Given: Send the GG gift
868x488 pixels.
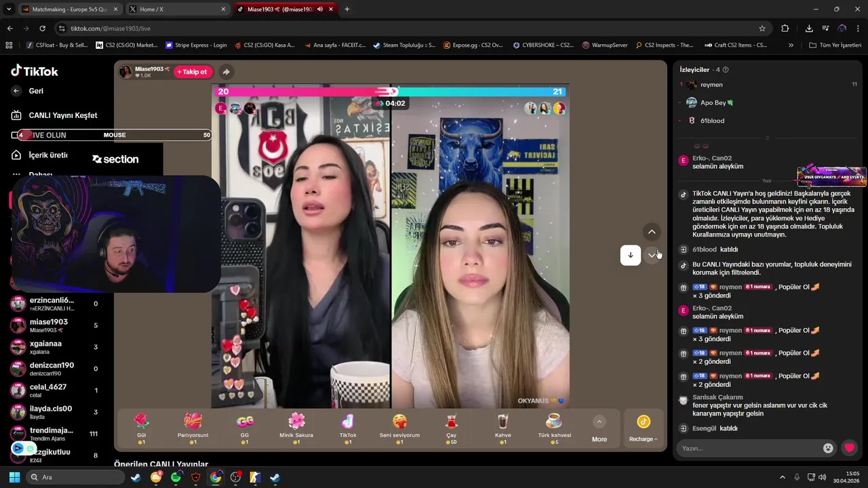Looking at the screenshot, I should 245,428.
